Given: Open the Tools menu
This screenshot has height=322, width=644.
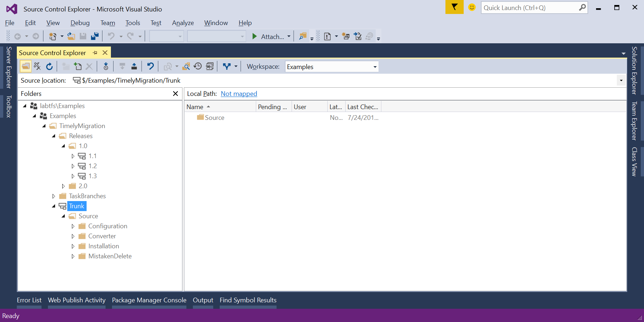Looking at the screenshot, I should 133,23.
